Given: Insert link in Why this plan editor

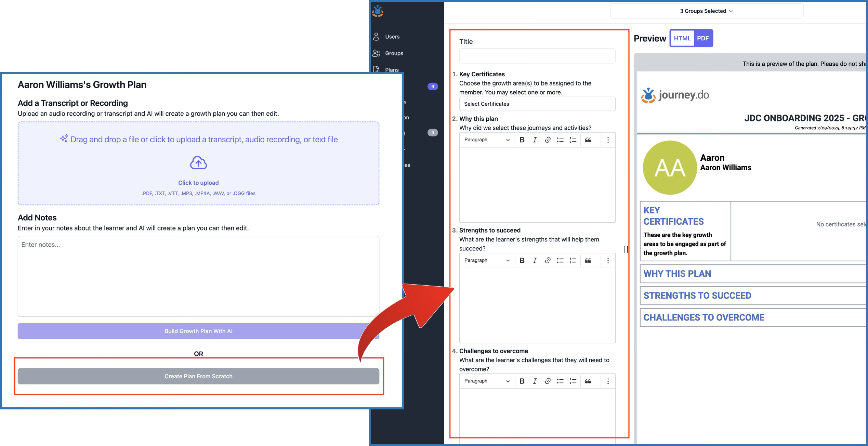Looking at the screenshot, I should 547,140.
